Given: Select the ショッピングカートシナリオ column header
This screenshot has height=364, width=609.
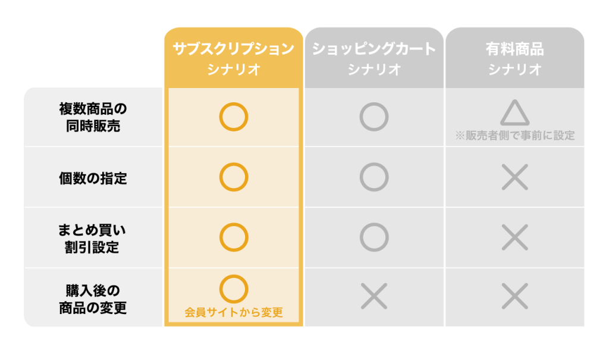Looking at the screenshot, I should pos(374,58).
